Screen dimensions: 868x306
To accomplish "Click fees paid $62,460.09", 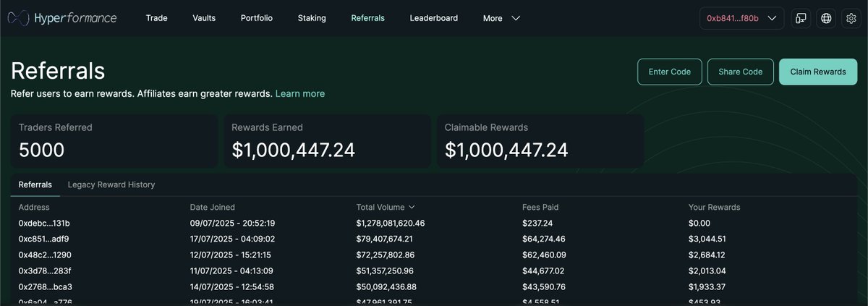I will (544, 255).
